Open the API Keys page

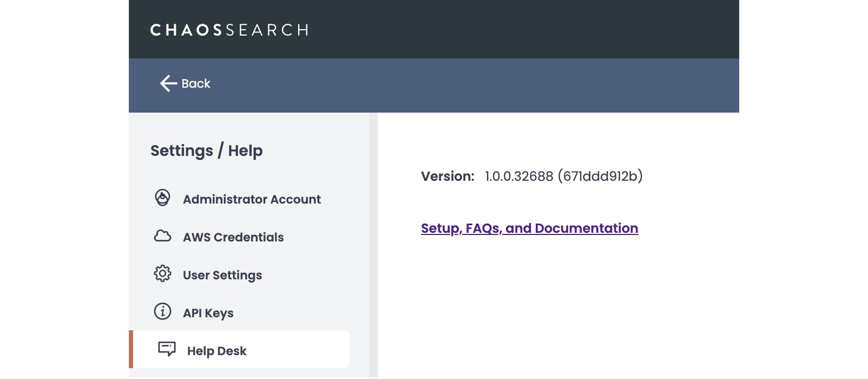pyautogui.click(x=208, y=313)
